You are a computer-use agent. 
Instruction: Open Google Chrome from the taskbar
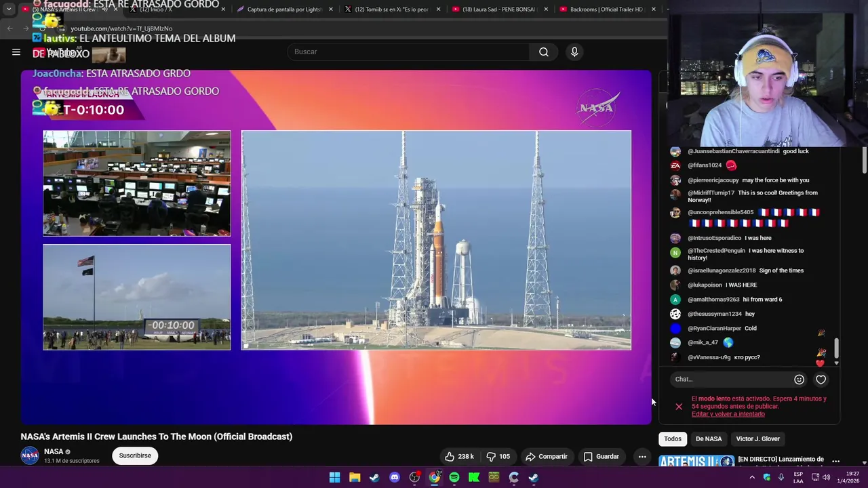435,477
